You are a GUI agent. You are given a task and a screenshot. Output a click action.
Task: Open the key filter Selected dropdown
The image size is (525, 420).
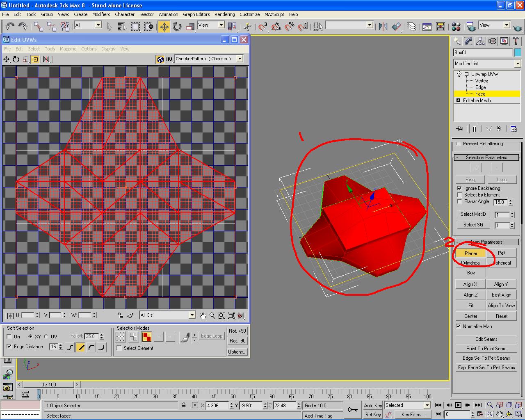coord(407,405)
